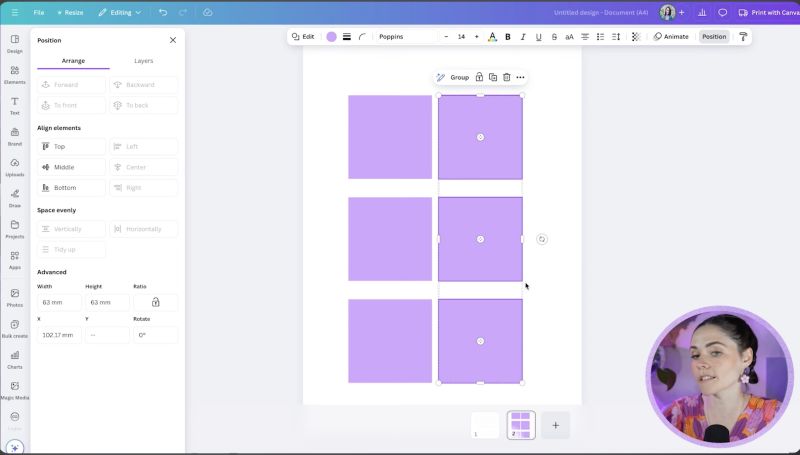Align elements to Bottom

pos(71,188)
